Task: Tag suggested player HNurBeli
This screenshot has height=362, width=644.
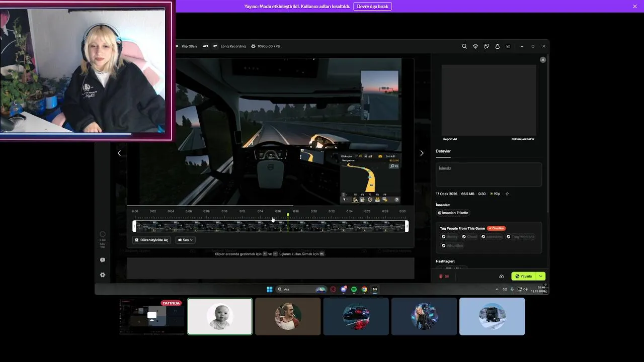Action: 452,246
